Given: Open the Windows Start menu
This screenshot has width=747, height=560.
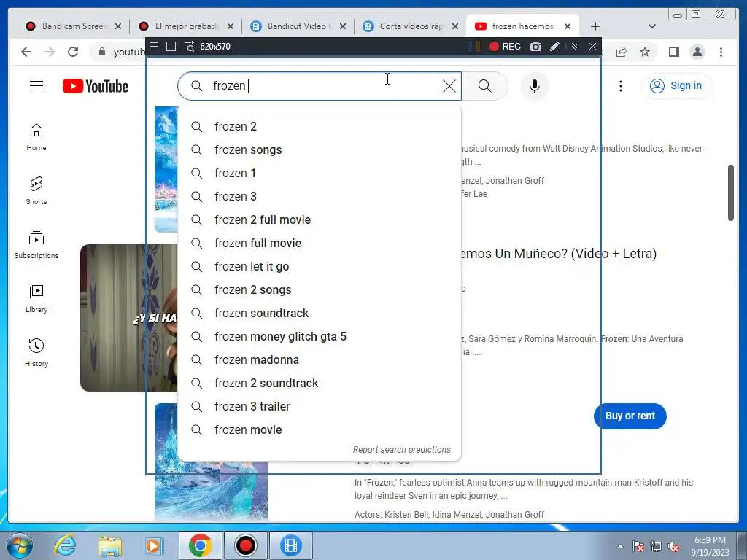Looking at the screenshot, I should (x=19, y=545).
